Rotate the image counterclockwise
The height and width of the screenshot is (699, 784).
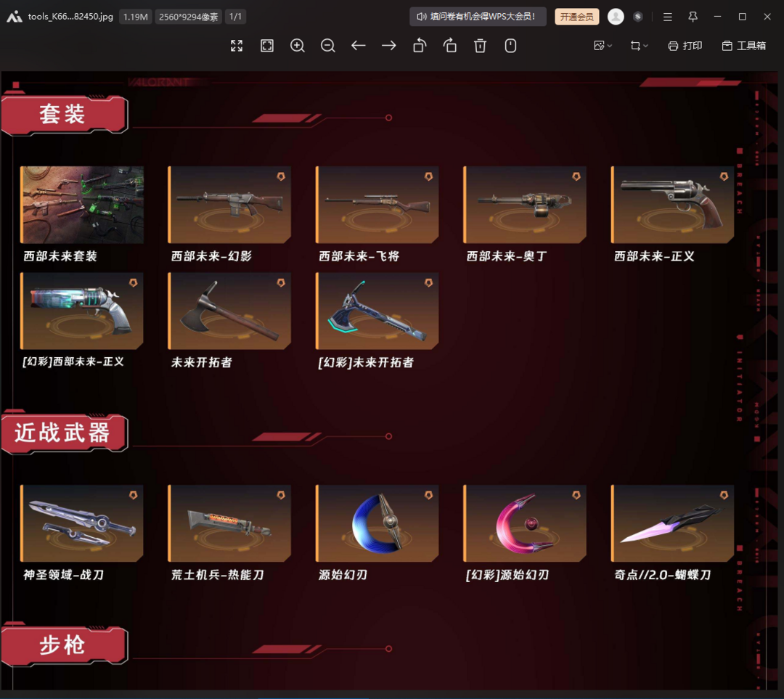pyautogui.click(x=420, y=46)
